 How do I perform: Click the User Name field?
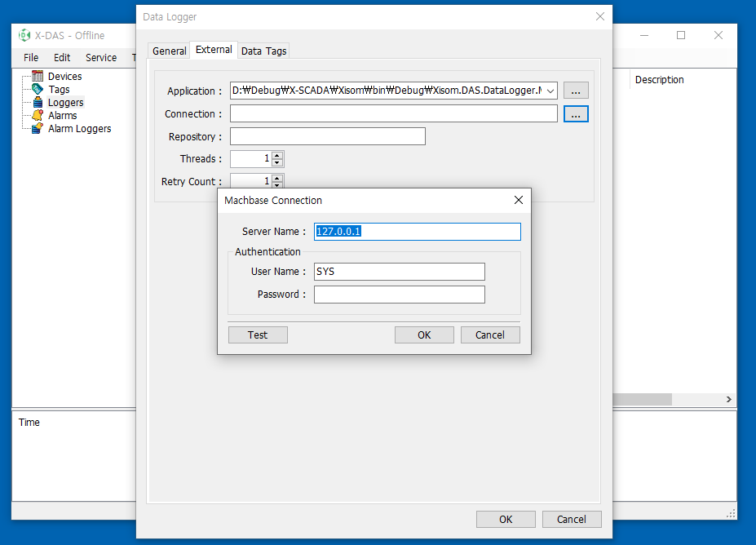400,272
